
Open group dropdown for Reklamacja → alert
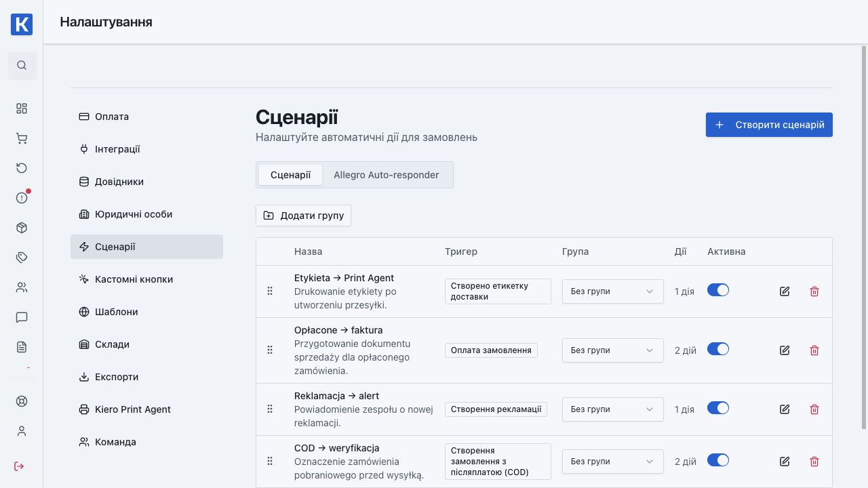coord(613,409)
